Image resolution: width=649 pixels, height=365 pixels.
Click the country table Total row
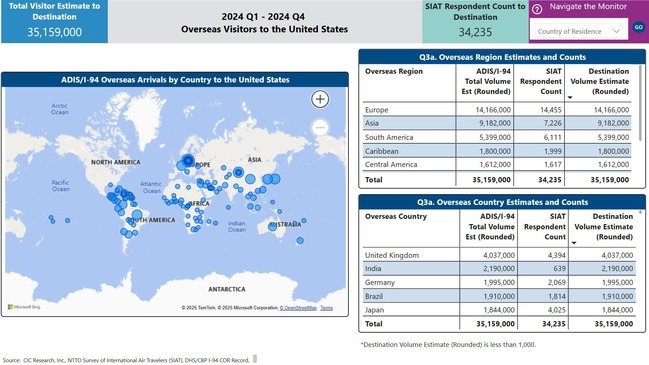(x=499, y=324)
